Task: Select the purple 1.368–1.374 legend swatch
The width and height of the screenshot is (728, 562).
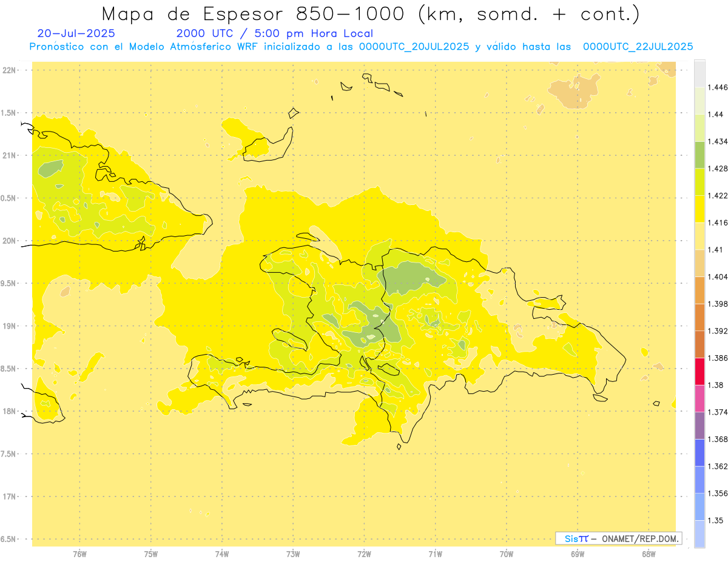Action: click(699, 425)
